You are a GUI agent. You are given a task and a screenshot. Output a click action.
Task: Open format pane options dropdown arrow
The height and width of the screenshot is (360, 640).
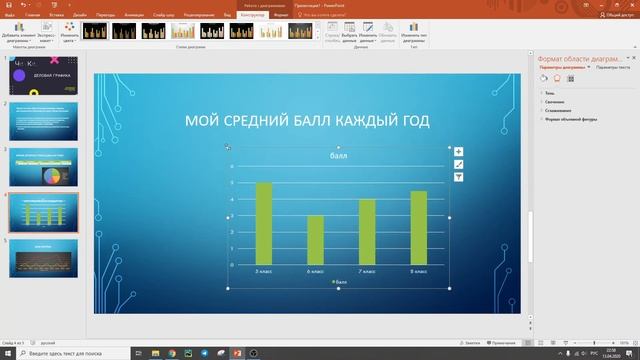(628, 58)
